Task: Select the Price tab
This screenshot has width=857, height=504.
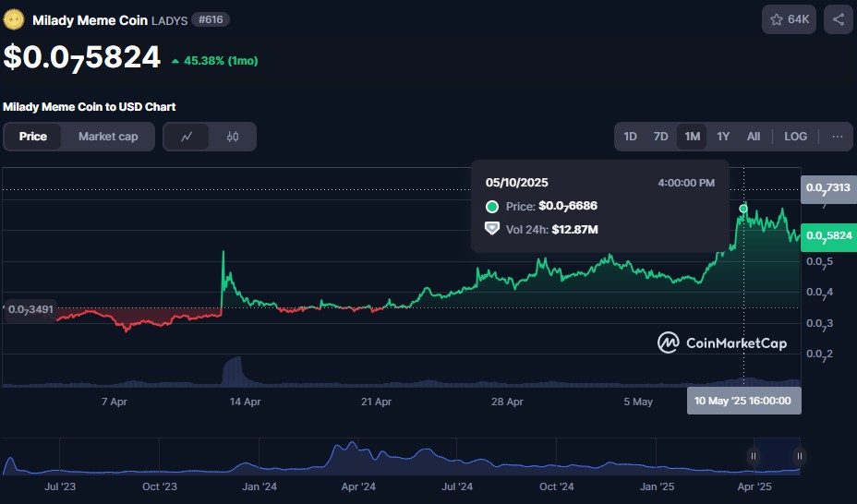Action: [x=33, y=137]
